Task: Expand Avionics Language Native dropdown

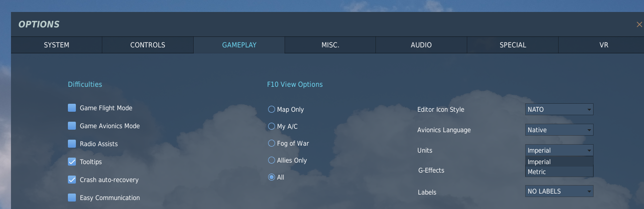Action: [559, 130]
